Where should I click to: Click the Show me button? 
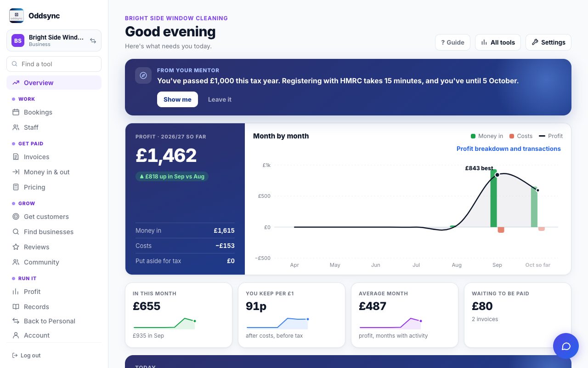click(x=177, y=99)
